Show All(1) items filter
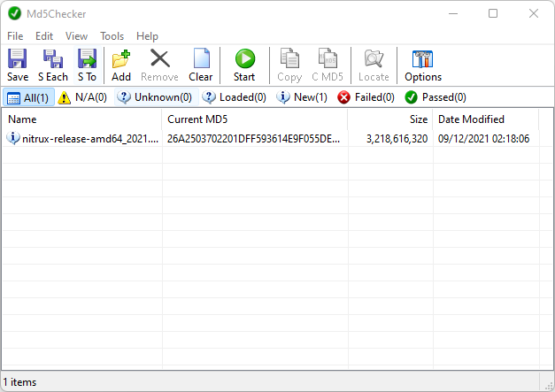This screenshot has width=555, height=392. pyautogui.click(x=28, y=97)
